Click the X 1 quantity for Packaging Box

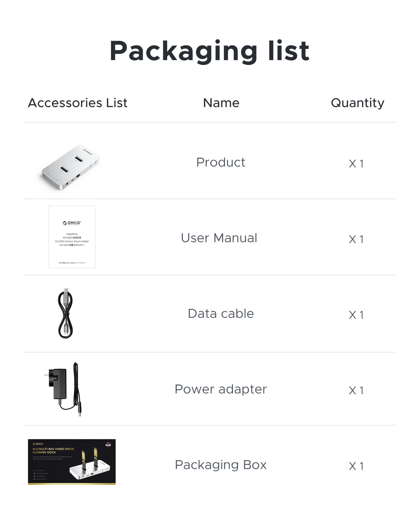tap(356, 466)
